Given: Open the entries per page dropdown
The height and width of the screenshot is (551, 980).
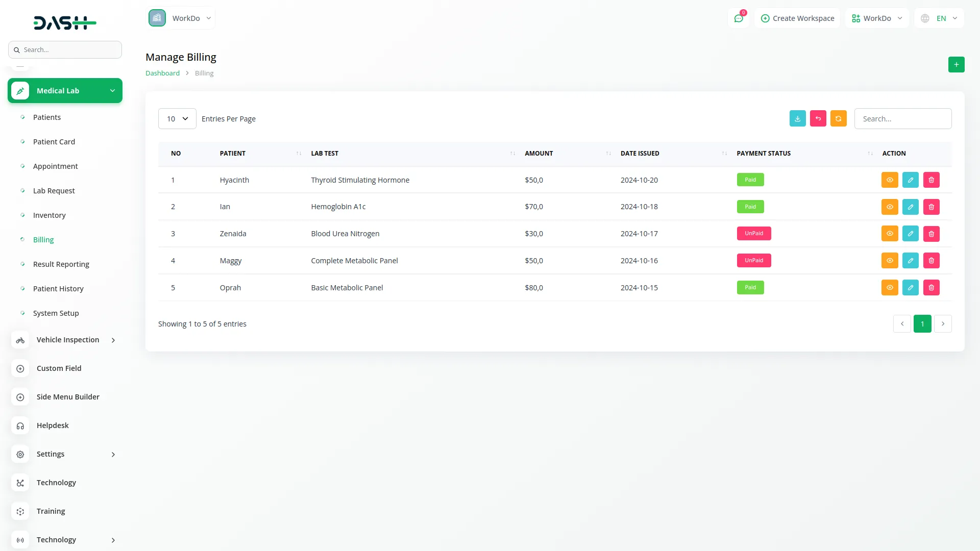Looking at the screenshot, I should pyautogui.click(x=177, y=118).
